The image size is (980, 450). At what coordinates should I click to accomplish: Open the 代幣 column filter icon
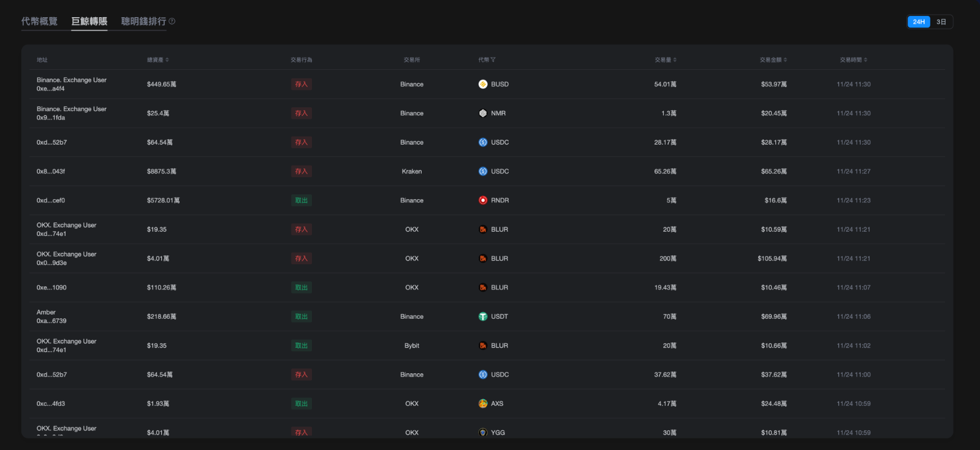493,60
